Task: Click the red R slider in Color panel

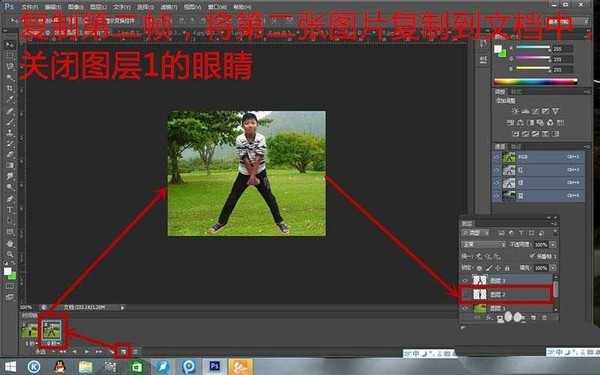Action: pos(533,48)
